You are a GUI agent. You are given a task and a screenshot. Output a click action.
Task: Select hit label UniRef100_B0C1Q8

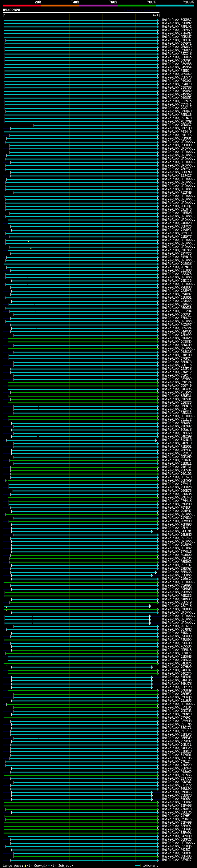pos(176,128)
